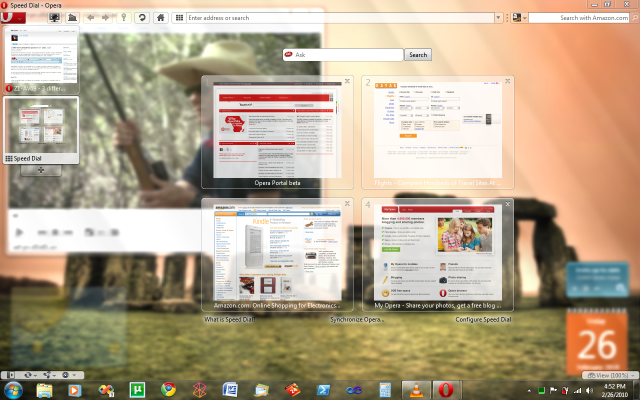Launch Google Chrome from the taskbar
The height and width of the screenshot is (400, 640).
(168, 390)
